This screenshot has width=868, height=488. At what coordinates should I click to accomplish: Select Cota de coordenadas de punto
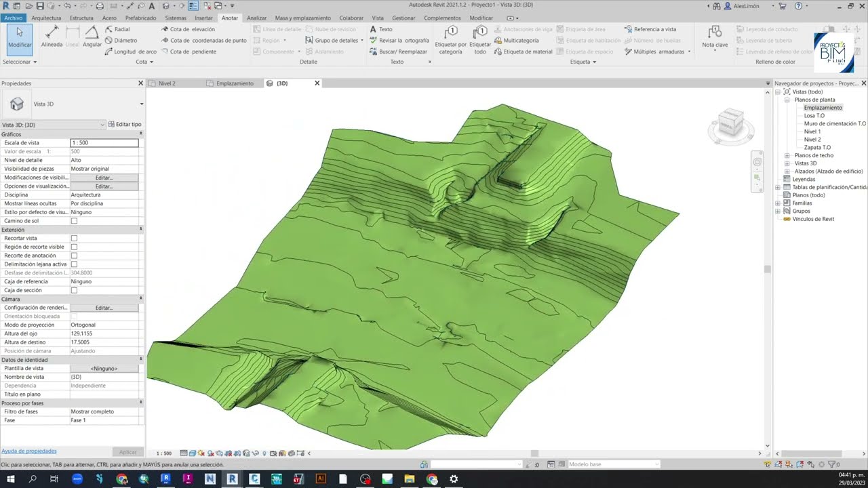point(203,40)
